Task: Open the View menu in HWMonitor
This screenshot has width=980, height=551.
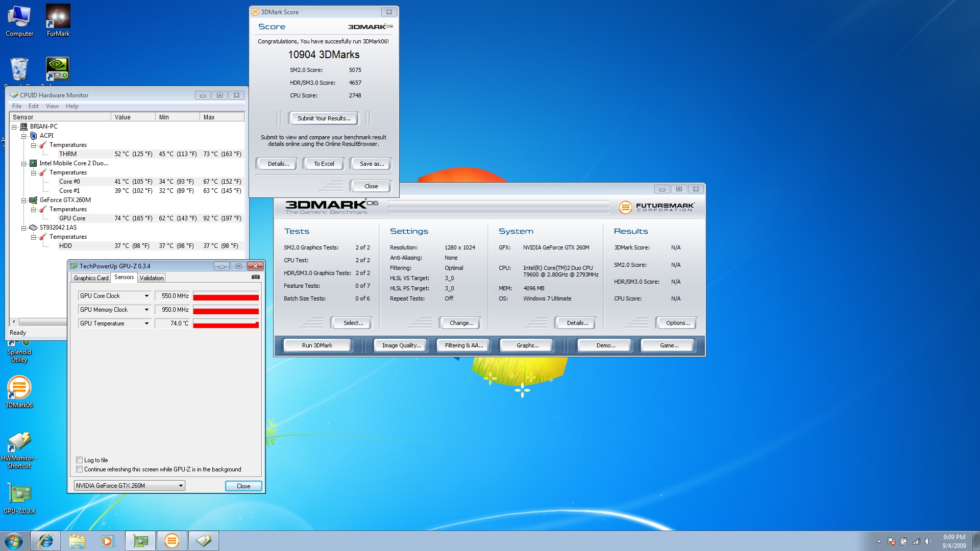Action: click(52, 106)
